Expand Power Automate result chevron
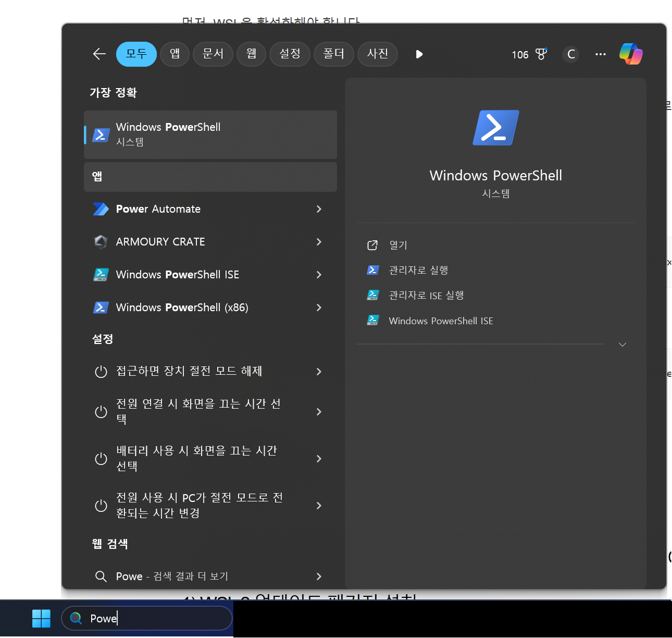 [x=319, y=209]
